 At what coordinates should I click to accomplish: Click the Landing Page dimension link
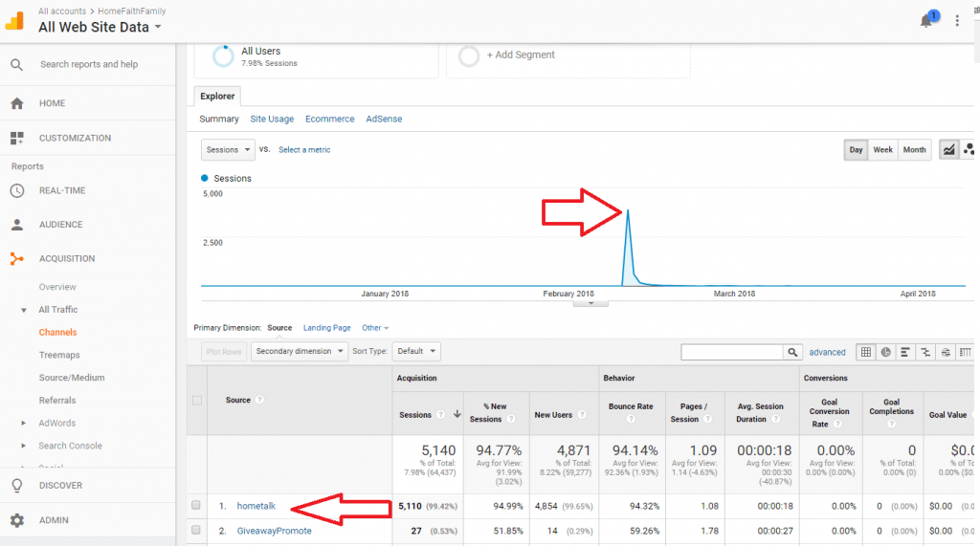(327, 328)
